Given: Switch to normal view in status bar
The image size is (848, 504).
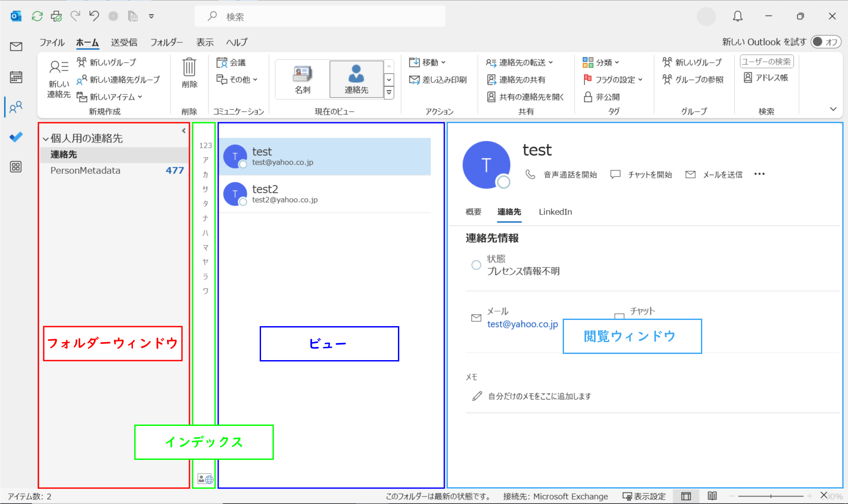Looking at the screenshot, I should coord(686,496).
